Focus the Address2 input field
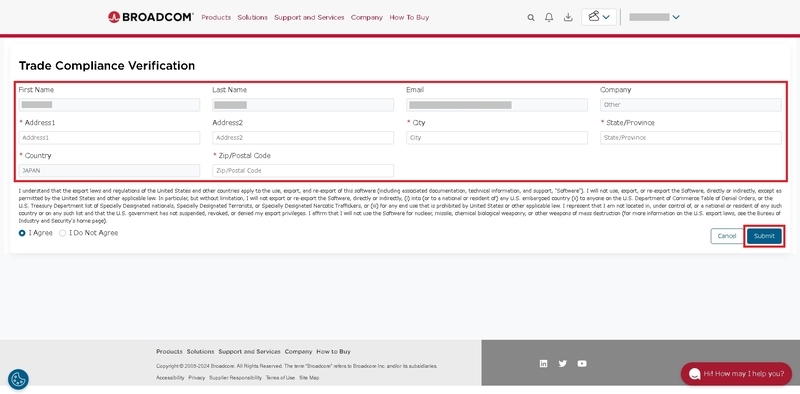Image resolution: width=800 pixels, height=394 pixels. (303, 138)
